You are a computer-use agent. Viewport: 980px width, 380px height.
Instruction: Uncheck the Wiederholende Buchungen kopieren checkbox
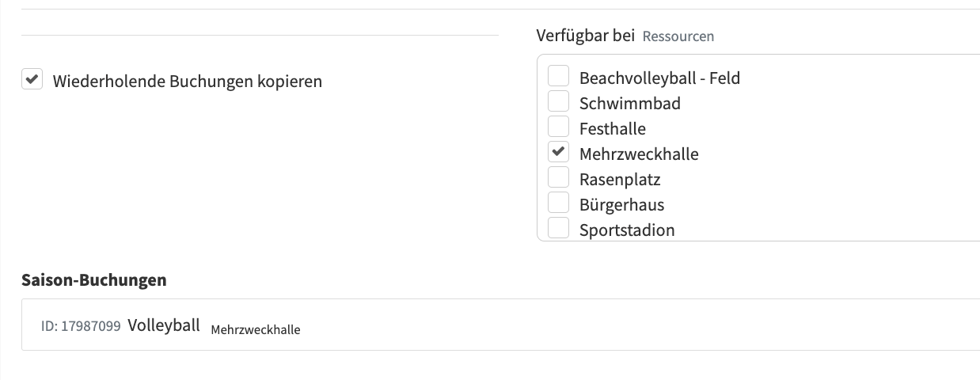coord(32,80)
